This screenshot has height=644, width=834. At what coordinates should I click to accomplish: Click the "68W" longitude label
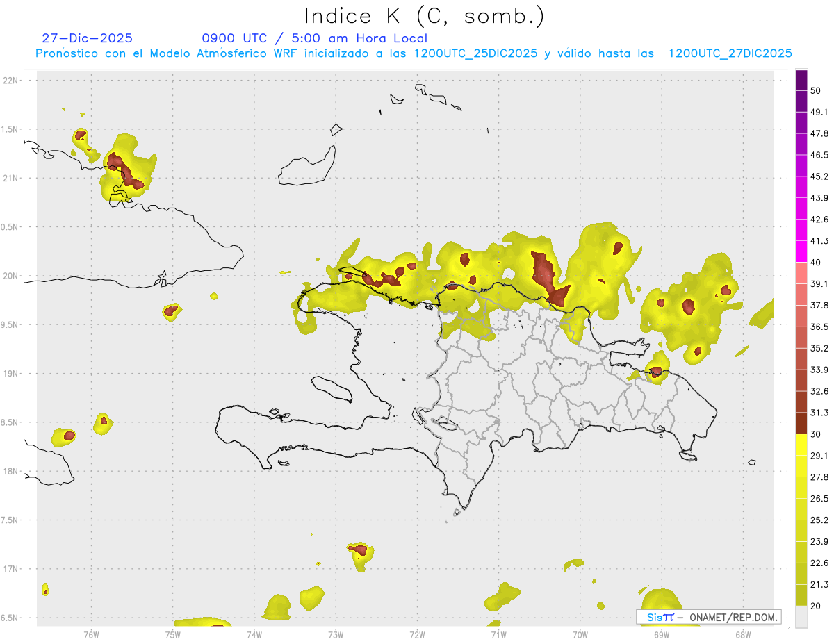click(x=742, y=634)
